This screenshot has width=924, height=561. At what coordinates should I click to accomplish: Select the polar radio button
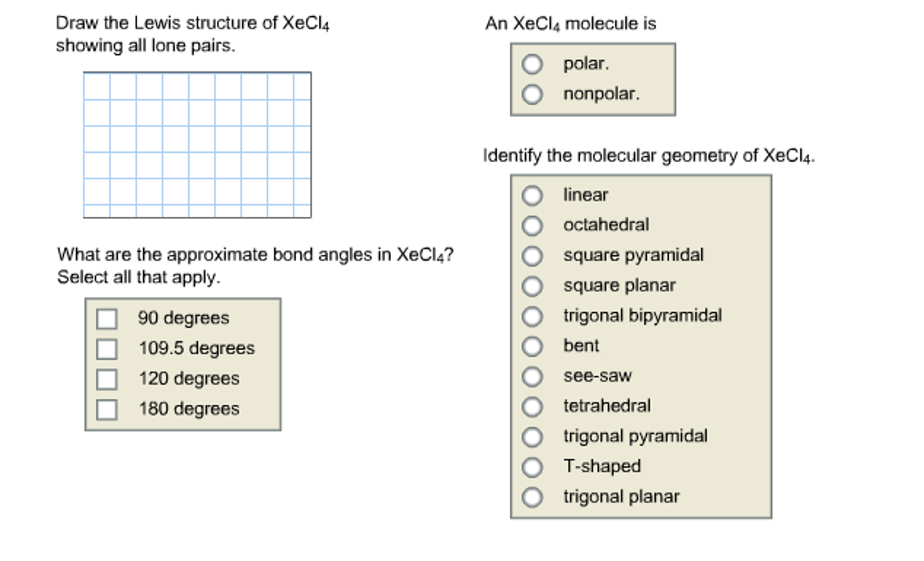click(533, 64)
